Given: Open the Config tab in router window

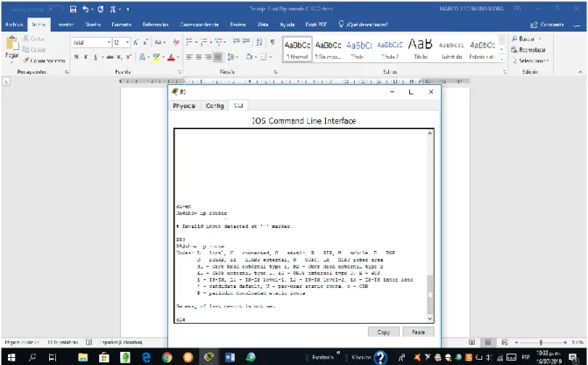Looking at the screenshot, I should point(215,106).
